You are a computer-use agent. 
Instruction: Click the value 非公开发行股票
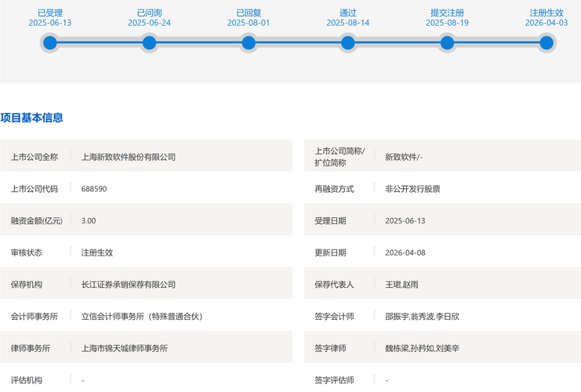click(412, 189)
